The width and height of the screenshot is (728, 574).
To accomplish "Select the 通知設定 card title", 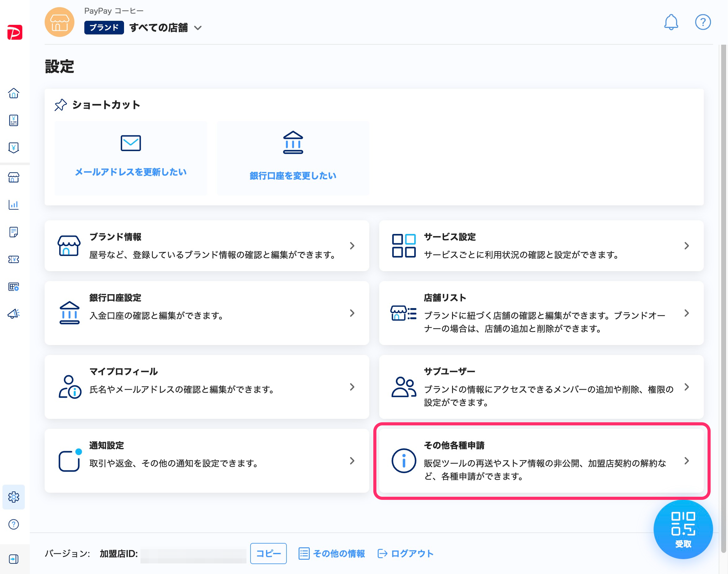I will 107,446.
